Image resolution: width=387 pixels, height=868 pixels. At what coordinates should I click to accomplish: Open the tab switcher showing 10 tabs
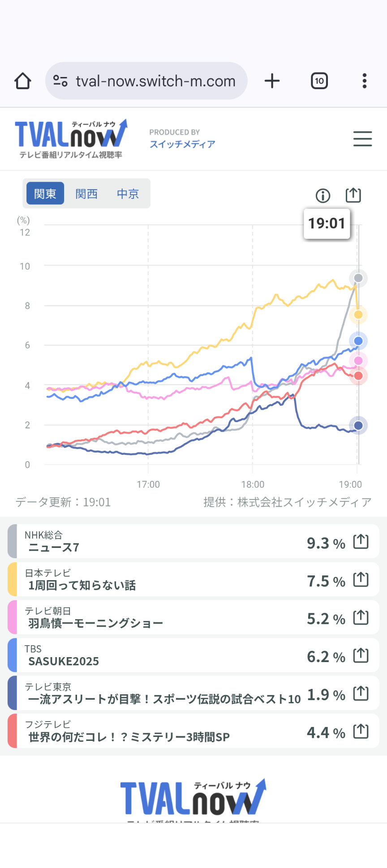pos(319,81)
